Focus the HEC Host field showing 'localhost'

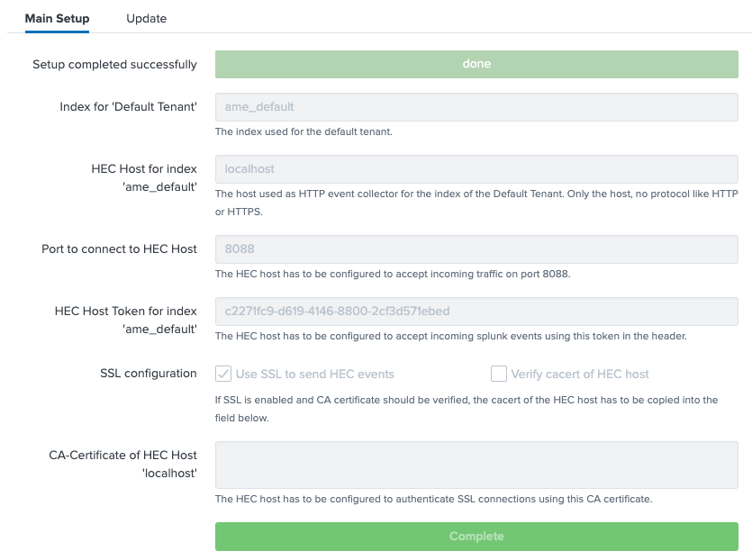coord(476,168)
